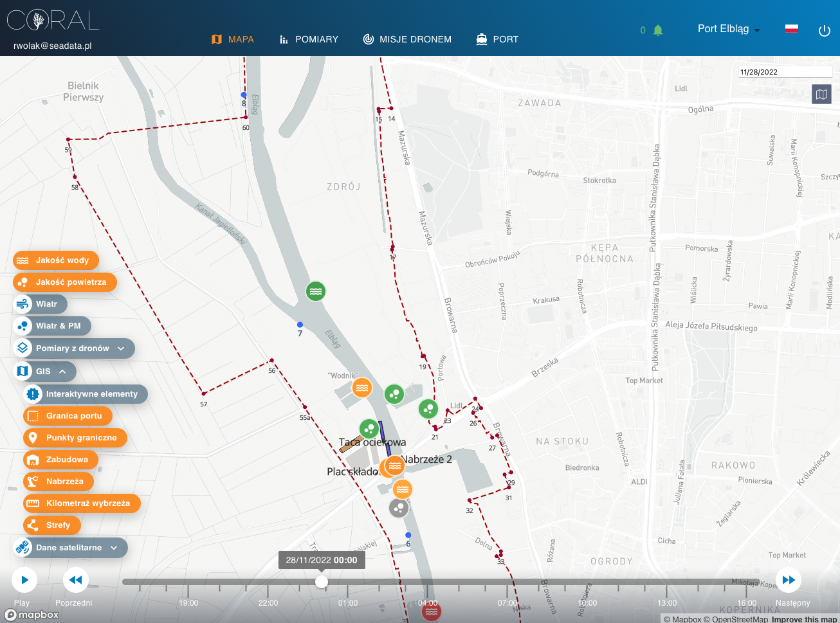Click the Polish flag language icon
840x623 pixels.
click(x=792, y=29)
